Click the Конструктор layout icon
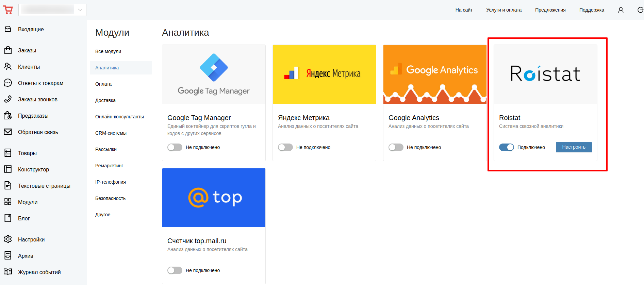This screenshot has width=644, height=285. coord(8,169)
